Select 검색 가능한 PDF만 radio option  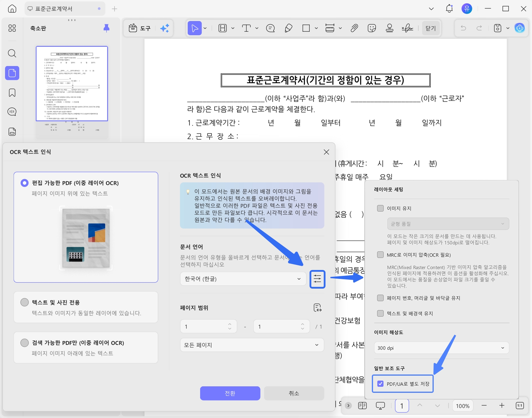[x=25, y=343]
